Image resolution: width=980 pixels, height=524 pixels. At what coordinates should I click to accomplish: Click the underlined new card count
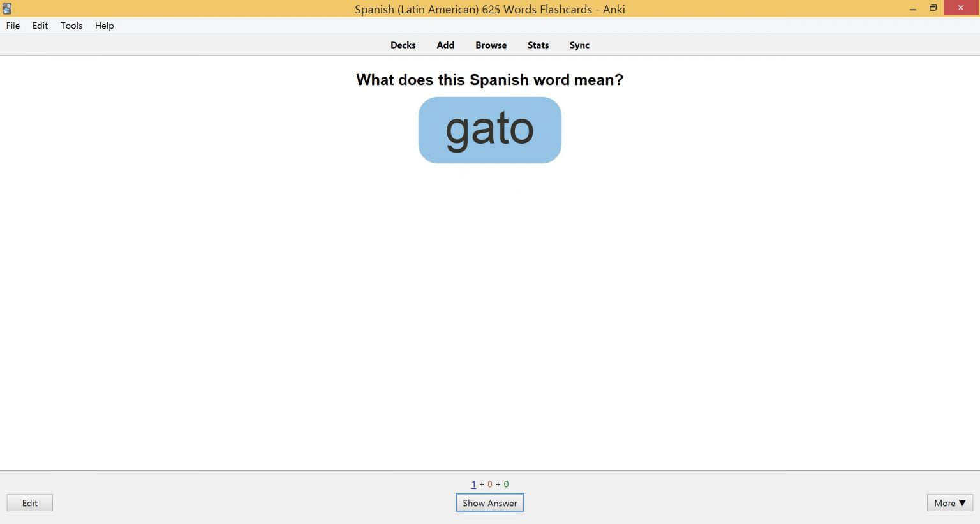point(473,484)
